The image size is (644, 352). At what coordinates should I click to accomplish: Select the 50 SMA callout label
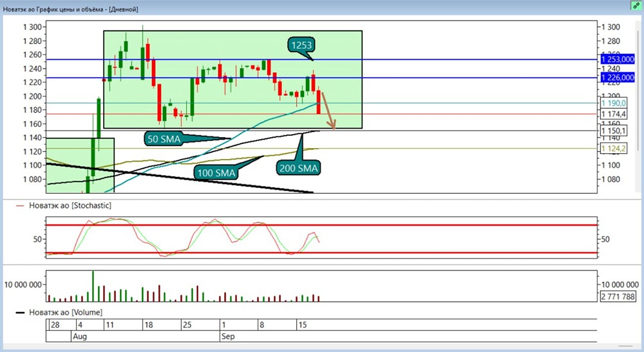tap(164, 138)
